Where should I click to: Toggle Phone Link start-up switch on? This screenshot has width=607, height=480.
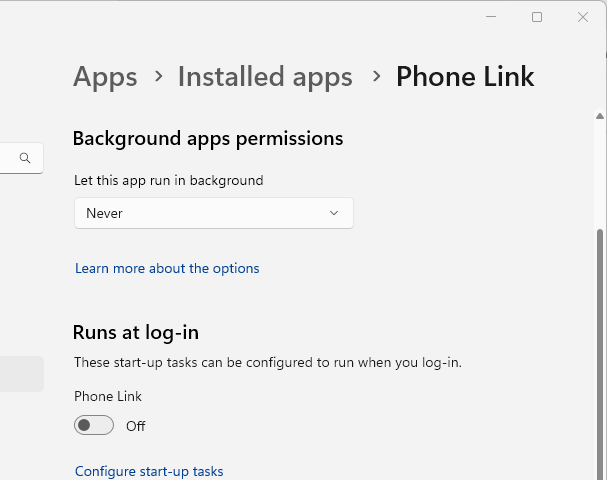94,425
